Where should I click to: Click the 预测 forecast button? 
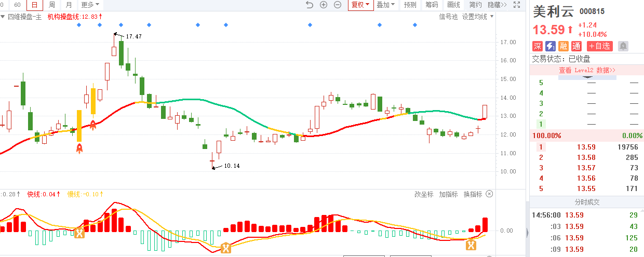(410, 5)
